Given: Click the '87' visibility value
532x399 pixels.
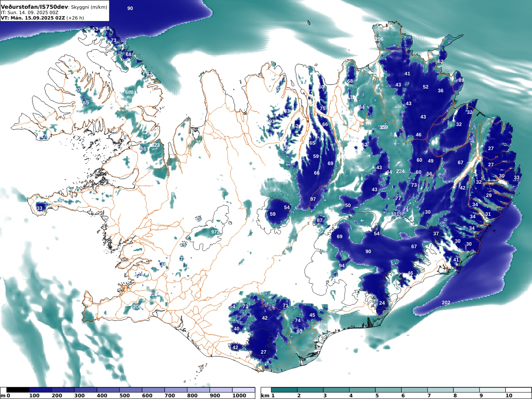Looking at the screenshot, I should pyautogui.click(x=320, y=220).
